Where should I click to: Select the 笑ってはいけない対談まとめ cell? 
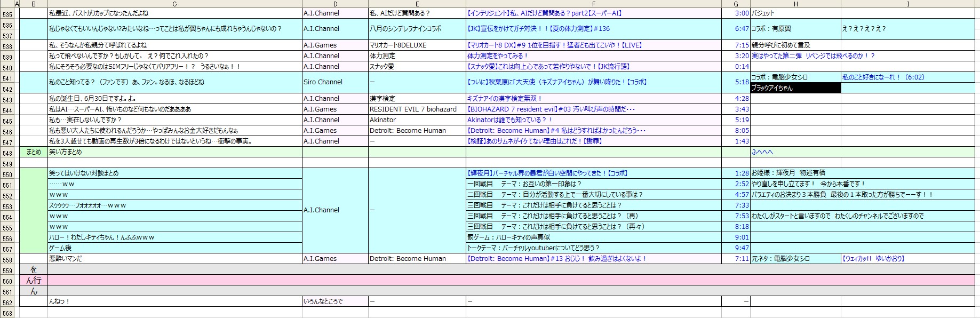pyautogui.click(x=175, y=173)
